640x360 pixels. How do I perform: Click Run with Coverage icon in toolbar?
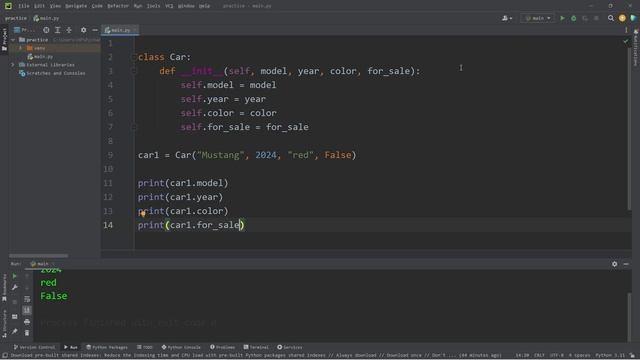pyautogui.click(x=585, y=18)
